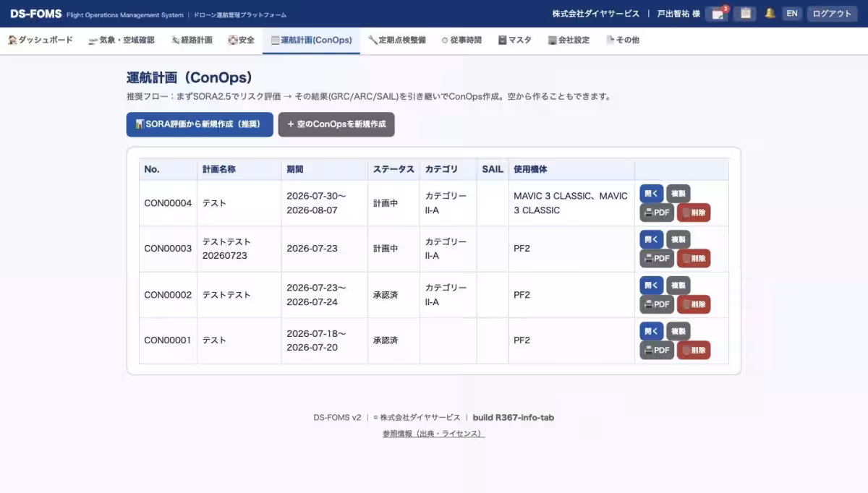The width and height of the screenshot is (868, 493).
Task: Export CON00001 as PDF
Action: pos(657,350)
